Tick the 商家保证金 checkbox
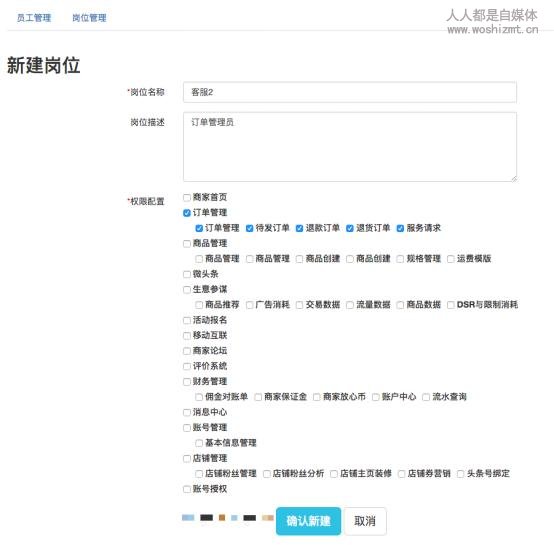This screenshot has width=554, height=545. click(258, 397)
